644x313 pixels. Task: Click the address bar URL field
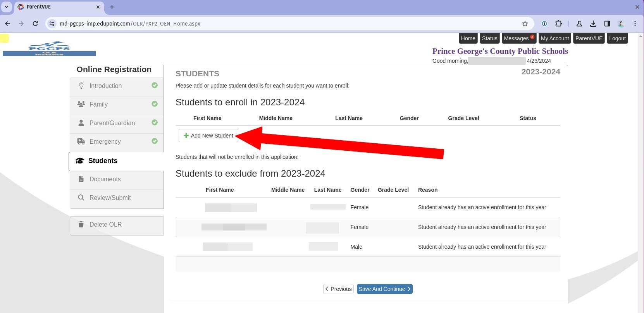pos(271,24)
